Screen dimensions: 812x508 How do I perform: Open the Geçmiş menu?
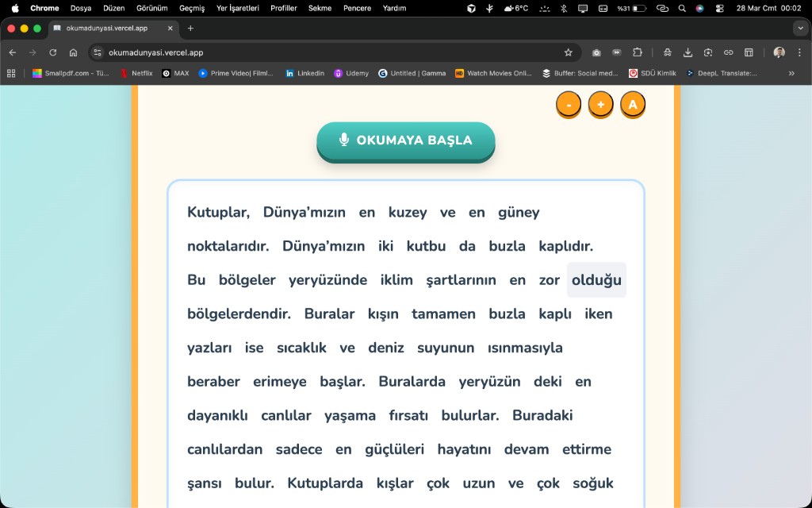pos(192,8)
